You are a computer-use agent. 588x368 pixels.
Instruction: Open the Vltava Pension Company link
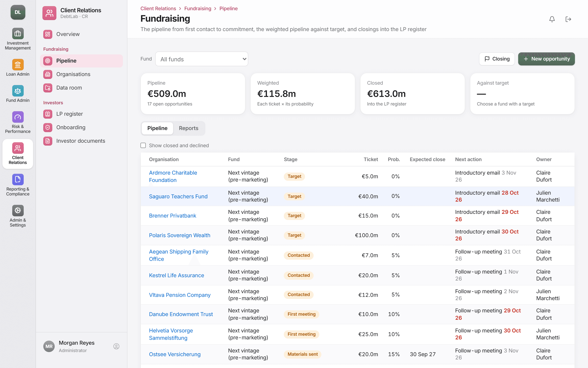point(180,295)
